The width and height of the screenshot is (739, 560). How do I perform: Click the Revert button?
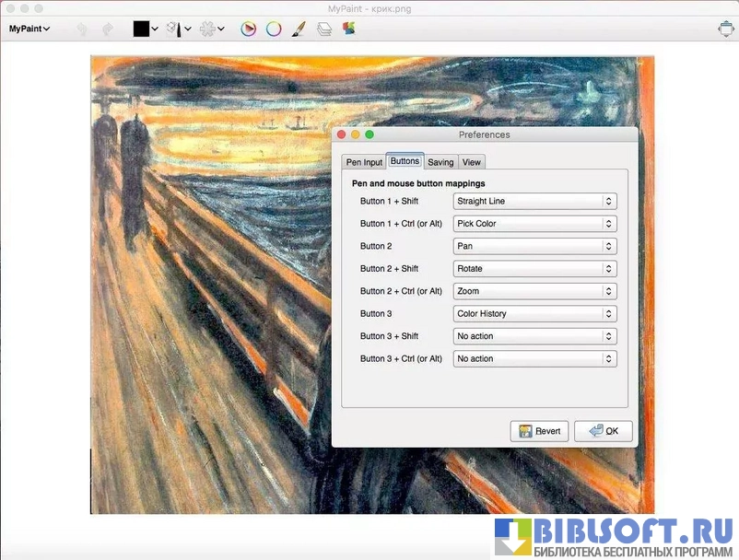pos(539,431)
